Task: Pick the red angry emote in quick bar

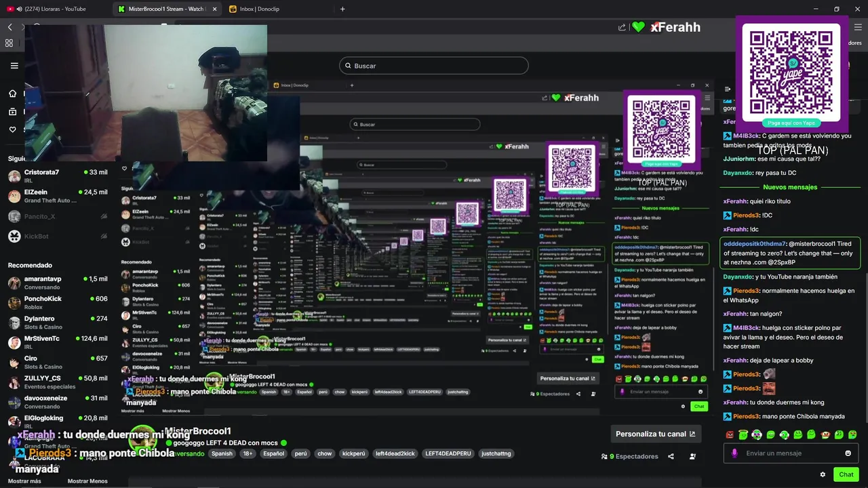Action: click(x=730, y=434)
